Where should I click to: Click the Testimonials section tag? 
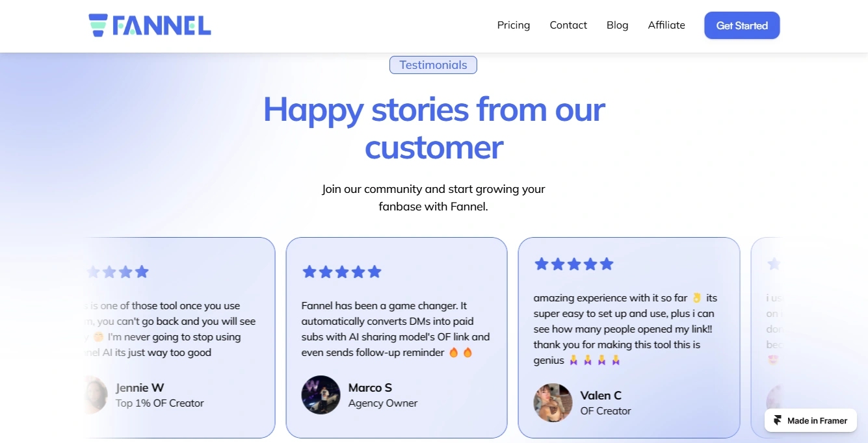click(x=433, y=65)
